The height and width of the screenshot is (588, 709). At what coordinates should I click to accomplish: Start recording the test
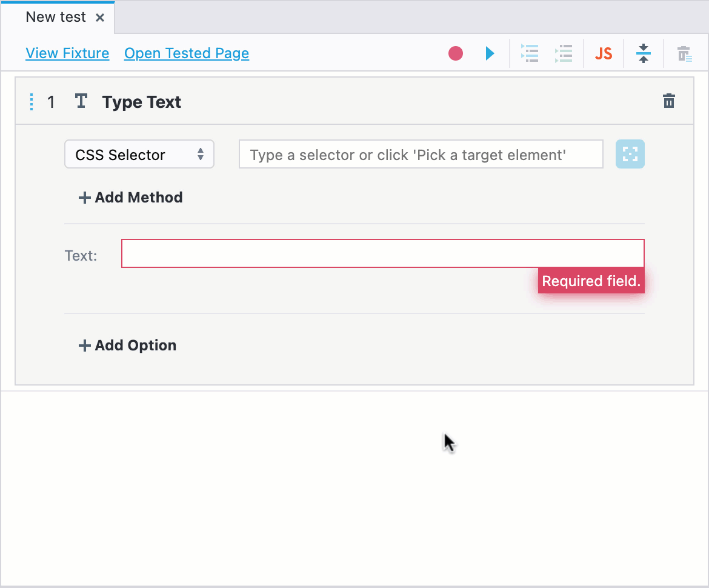(455, 53)
